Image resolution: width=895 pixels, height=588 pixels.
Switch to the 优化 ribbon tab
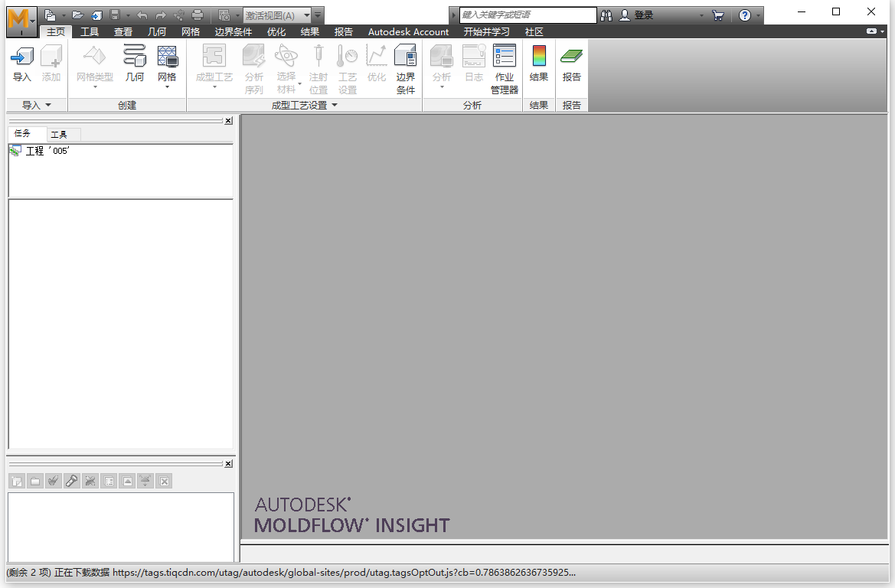276,32
